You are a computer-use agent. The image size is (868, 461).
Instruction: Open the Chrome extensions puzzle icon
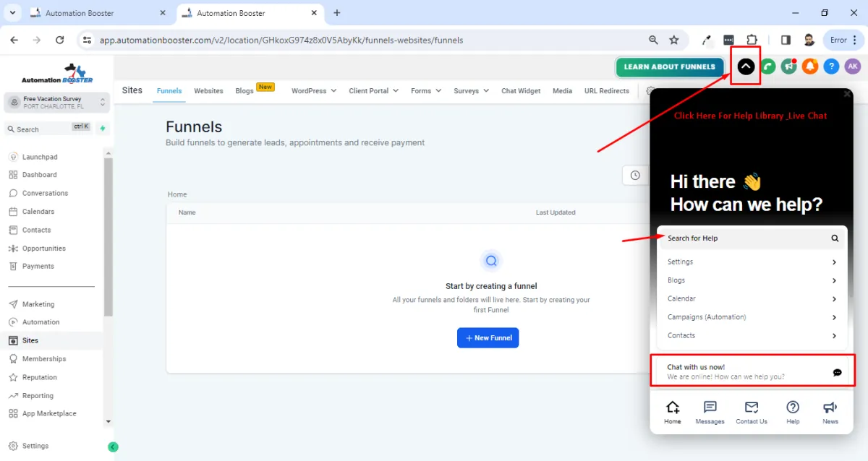pyautogui.click(x=752, y=40)
